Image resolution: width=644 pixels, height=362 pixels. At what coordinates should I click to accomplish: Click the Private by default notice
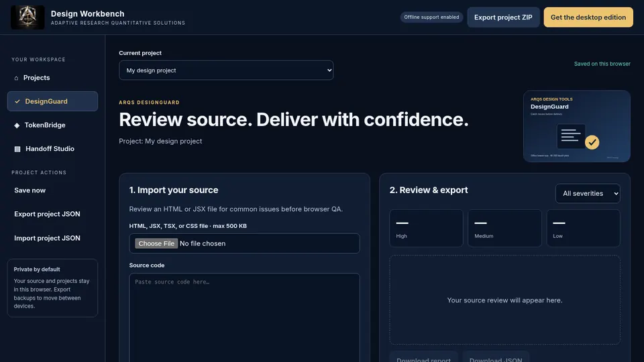(x=52, y=288)
